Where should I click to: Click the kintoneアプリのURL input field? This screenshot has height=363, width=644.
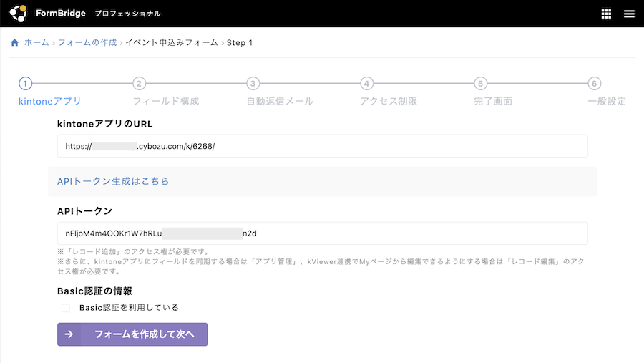point(322,146)
